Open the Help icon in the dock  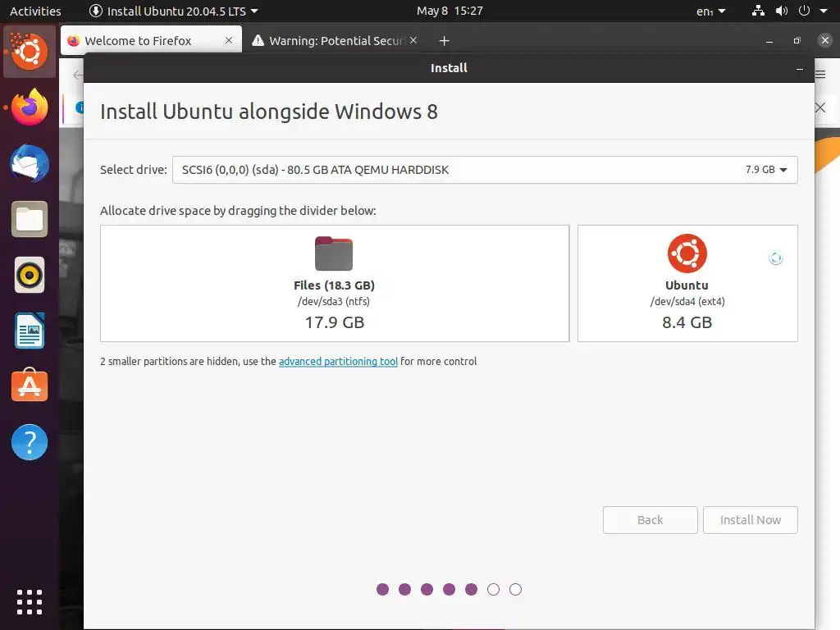click(30, 442)
